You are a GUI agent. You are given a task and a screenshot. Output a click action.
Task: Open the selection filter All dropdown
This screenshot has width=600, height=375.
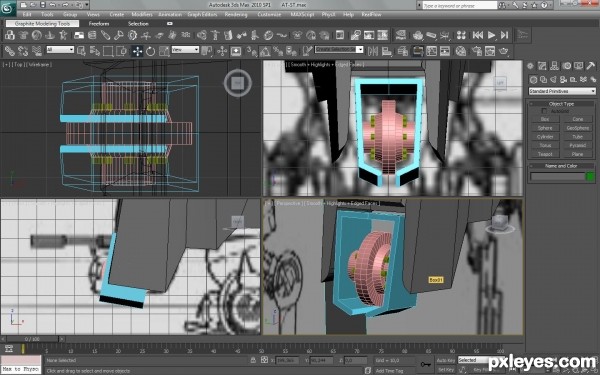(60, 50)
